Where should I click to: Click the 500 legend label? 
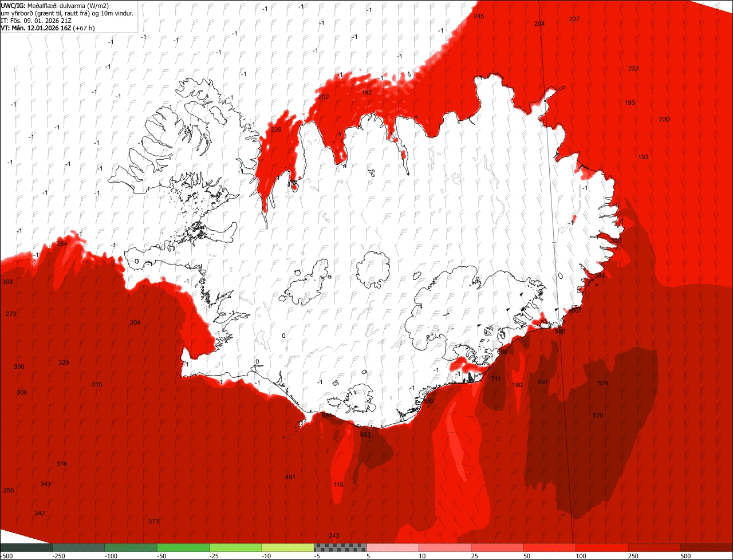coord(686,556)
